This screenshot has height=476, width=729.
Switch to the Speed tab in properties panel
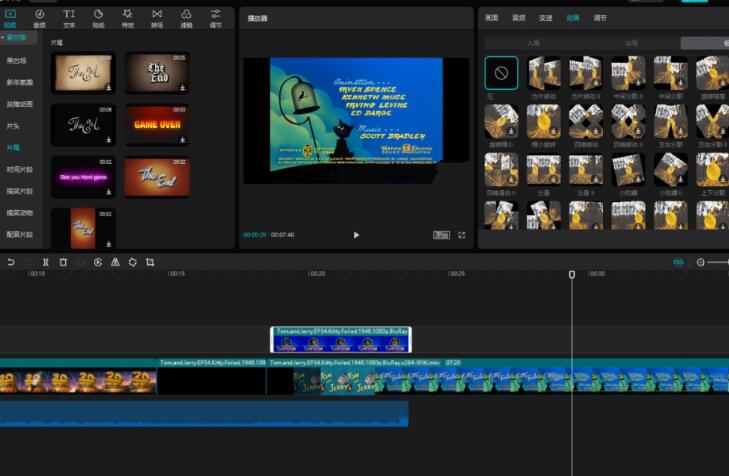pyautogui.click(x=545, y=18)
